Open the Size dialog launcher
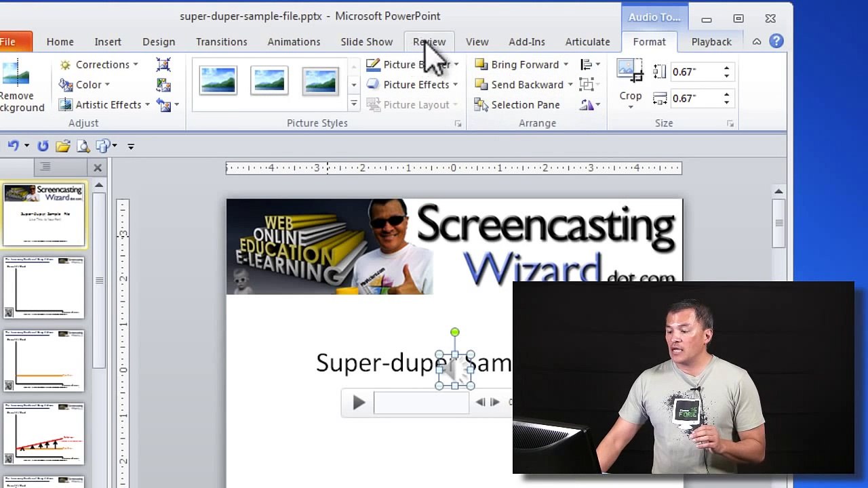This screenshot has height=488, width=868. [730, 124]
